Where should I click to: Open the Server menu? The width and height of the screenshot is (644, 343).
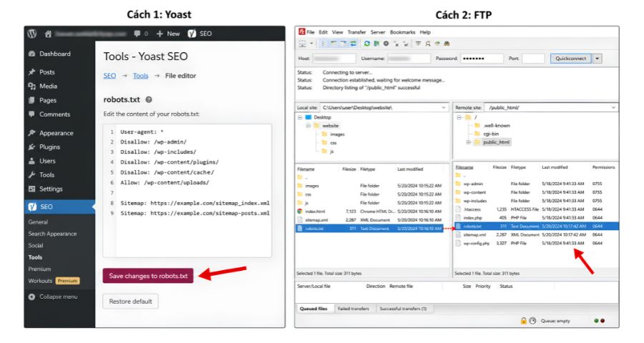point(378,32)
